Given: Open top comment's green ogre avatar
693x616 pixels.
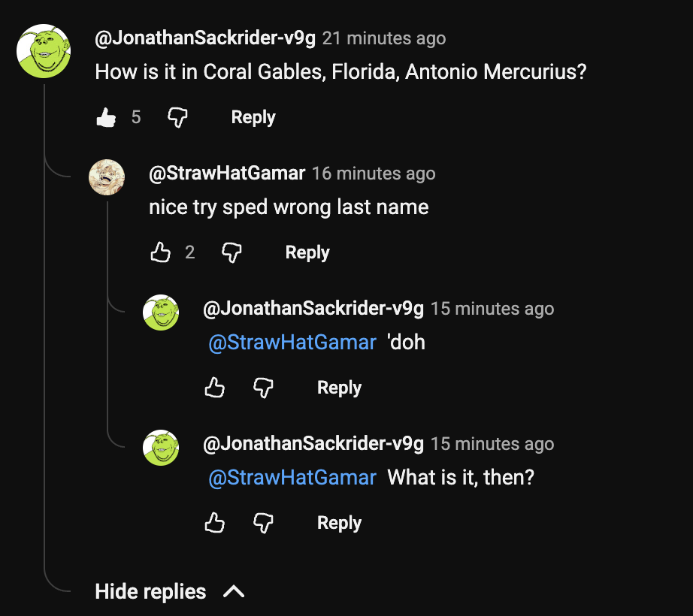Looking at the screenshot, I should [x=44, y=51].
